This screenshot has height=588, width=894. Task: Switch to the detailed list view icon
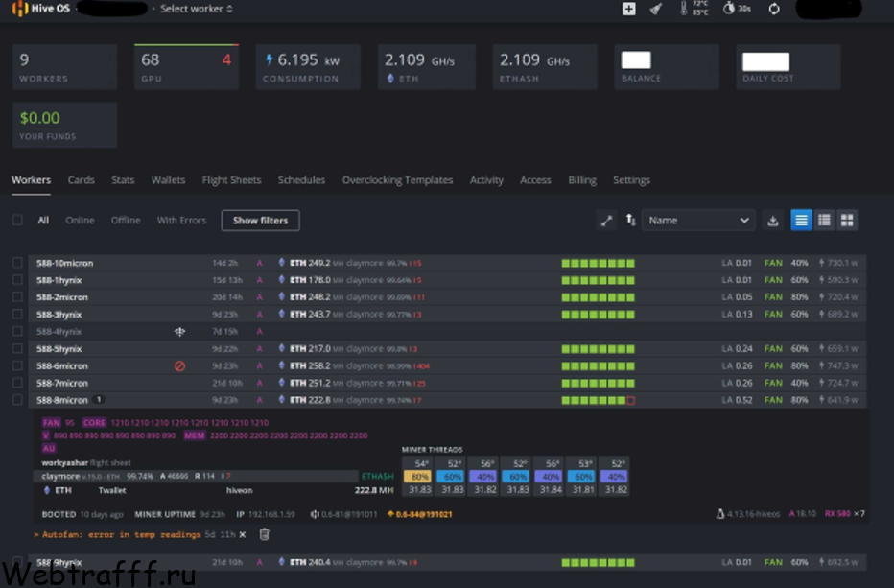point(824,221)
